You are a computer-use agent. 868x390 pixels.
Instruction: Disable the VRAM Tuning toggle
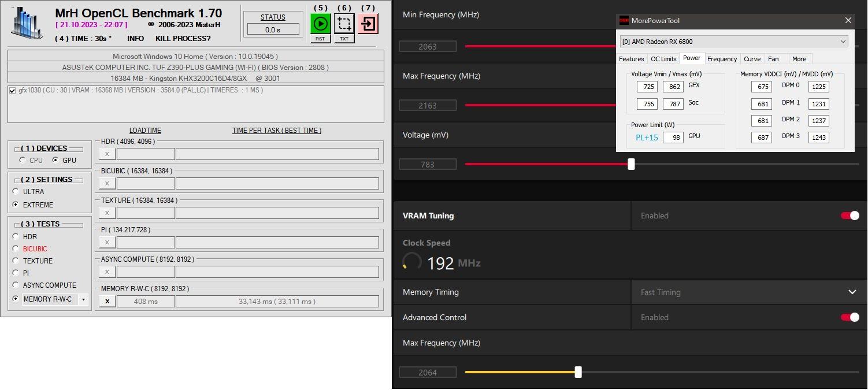850,216
